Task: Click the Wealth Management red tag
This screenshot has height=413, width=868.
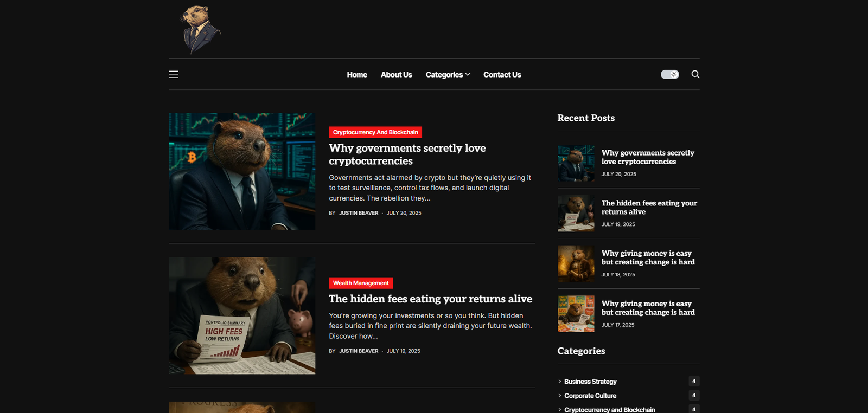Action: 361,283
